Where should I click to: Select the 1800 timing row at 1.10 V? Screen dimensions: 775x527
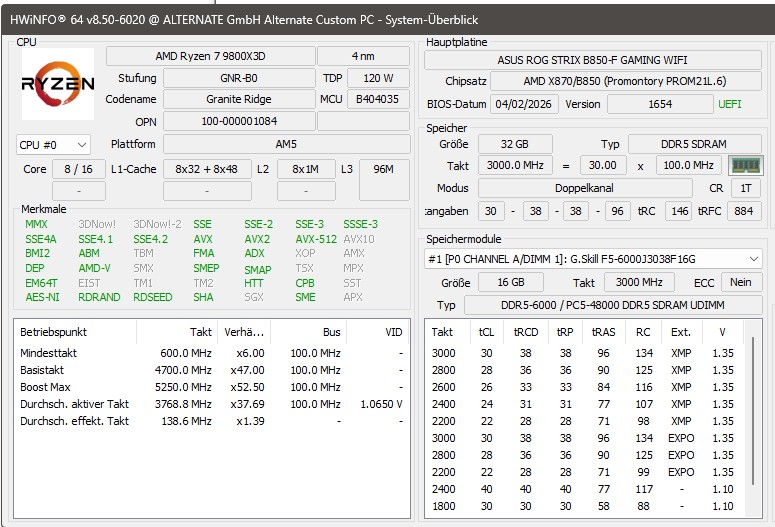(x=585, y=506)
